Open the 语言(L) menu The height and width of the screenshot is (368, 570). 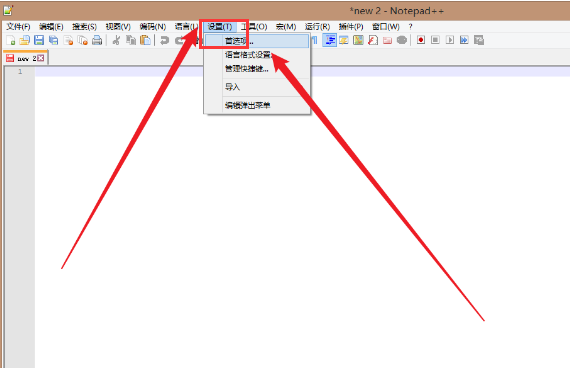(x=186, y=27)
